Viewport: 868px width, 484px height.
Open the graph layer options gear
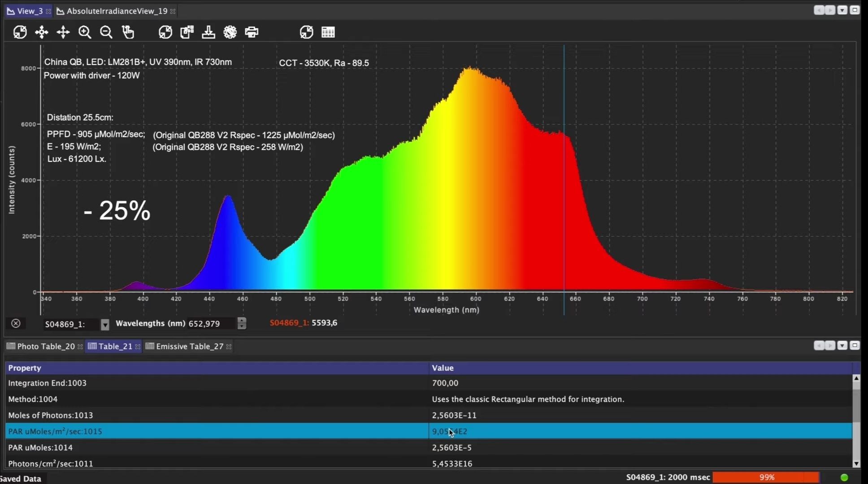click(230, 32)
